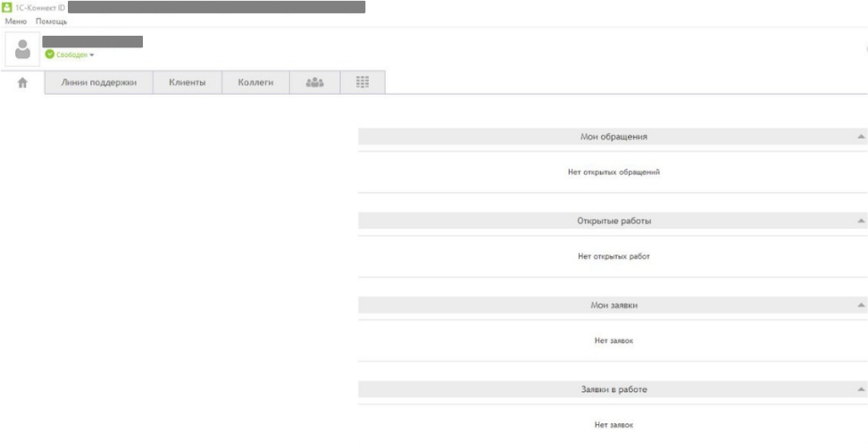Switch to the Коллеги tab
The height and width of the screenshot is (444, 868).
pos(255,82)
